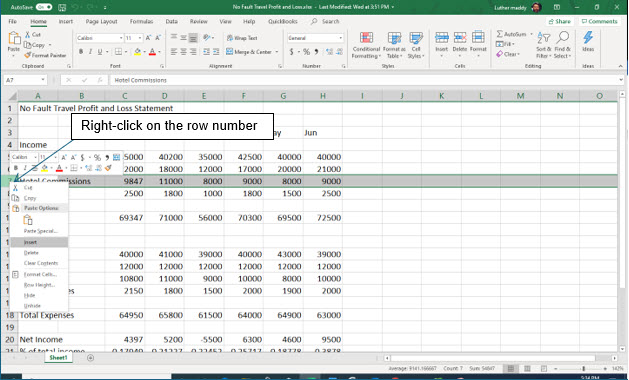This screenshot has height=380, width=629.
Task: Toggle Top Align in Alignment group
Action: tap(174, 38)
